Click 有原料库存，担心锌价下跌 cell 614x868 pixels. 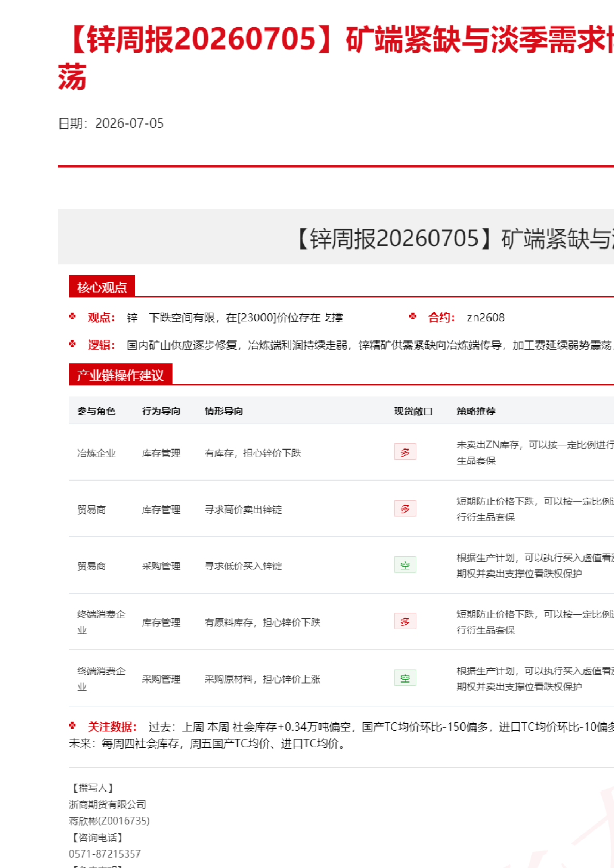pos(263,622)
